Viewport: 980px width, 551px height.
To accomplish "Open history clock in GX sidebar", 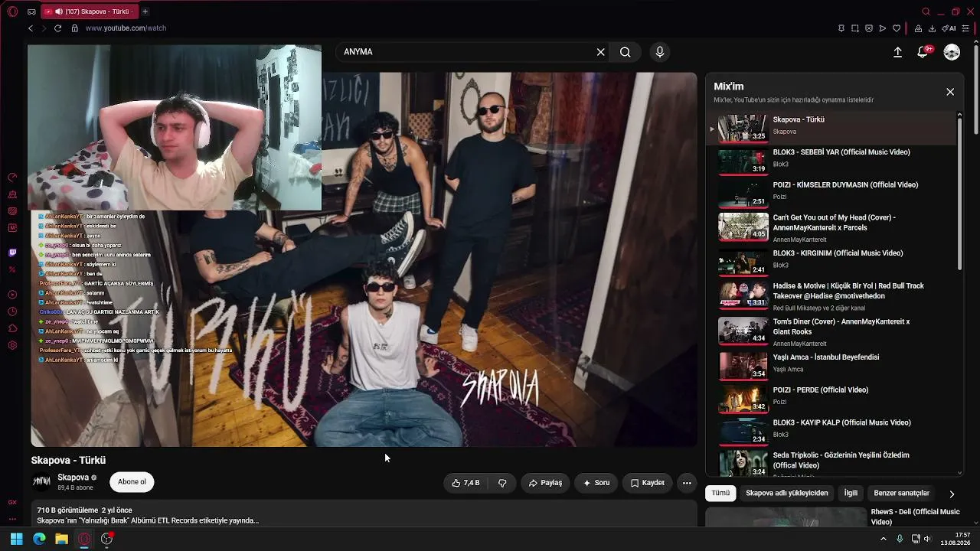I will tap(12, 311).
